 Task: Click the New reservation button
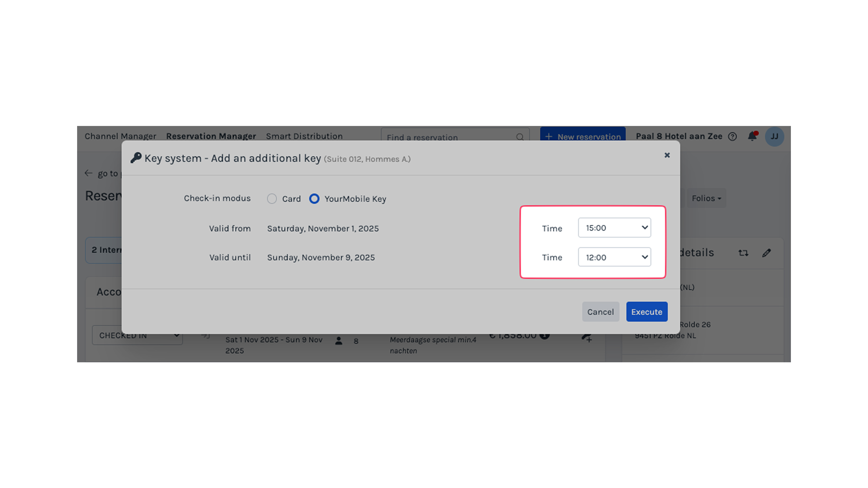[583, 135]
